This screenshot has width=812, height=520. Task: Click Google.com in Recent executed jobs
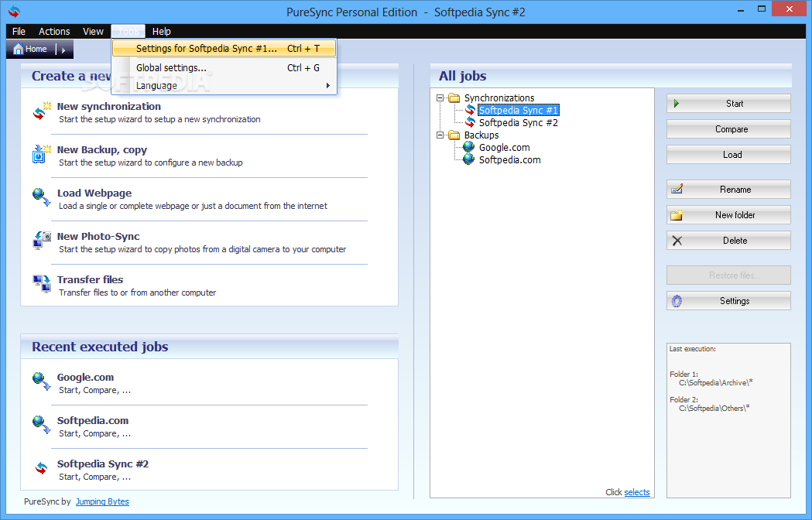coord(85,378)
